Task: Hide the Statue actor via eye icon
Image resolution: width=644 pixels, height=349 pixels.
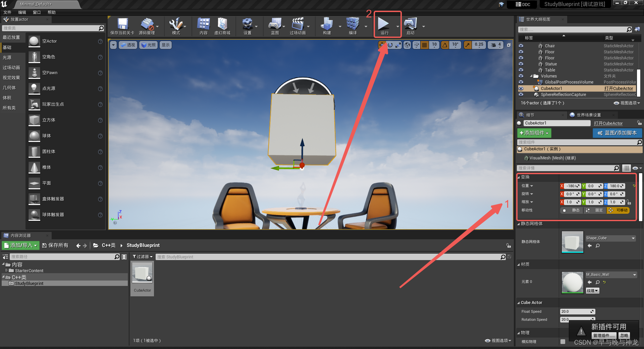Action: [521, 64]
